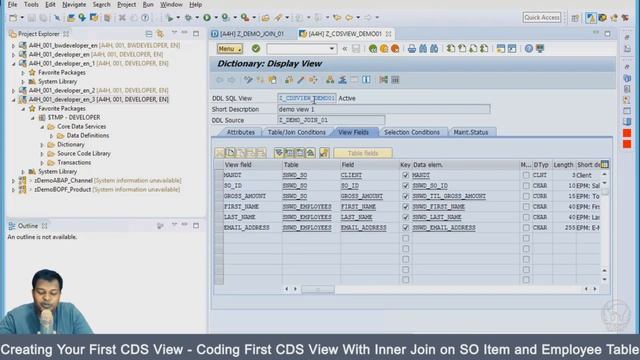The height and width of the screenshot is (360, 640).
Task: Open the Window menu
Action: pos(171,4)
